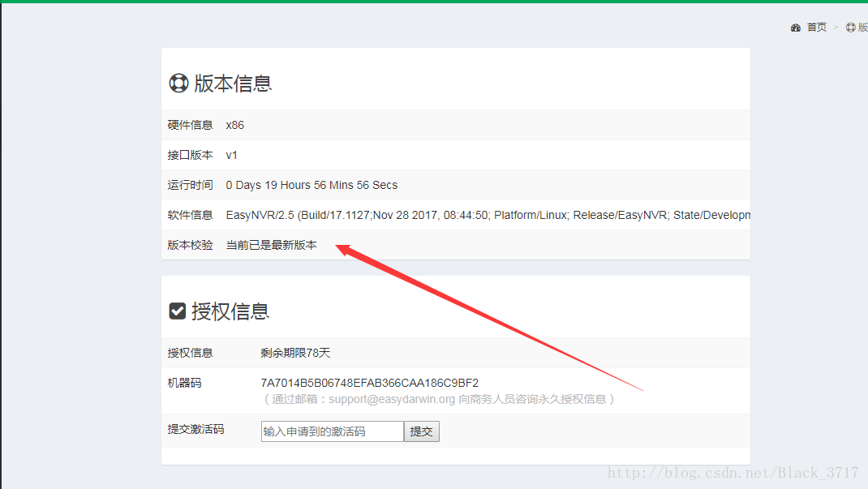Click the 软件信息 row label

pos(191,215)
